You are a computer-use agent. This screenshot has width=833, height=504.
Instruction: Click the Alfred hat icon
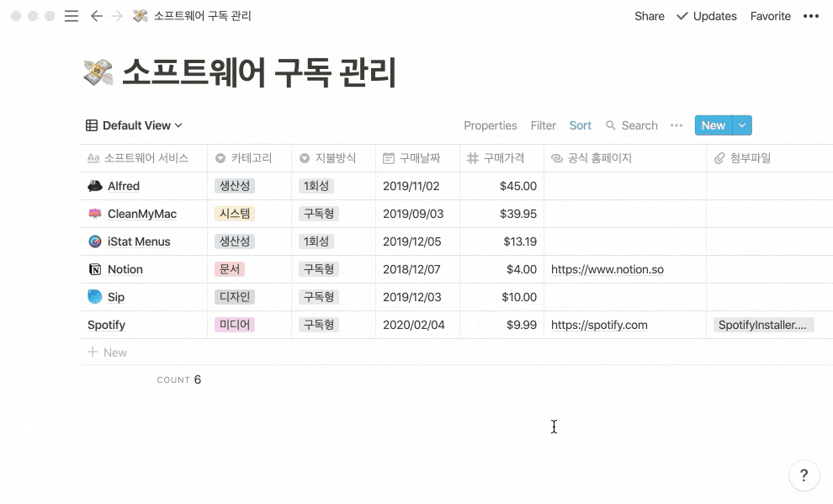(x=94, y=186)
